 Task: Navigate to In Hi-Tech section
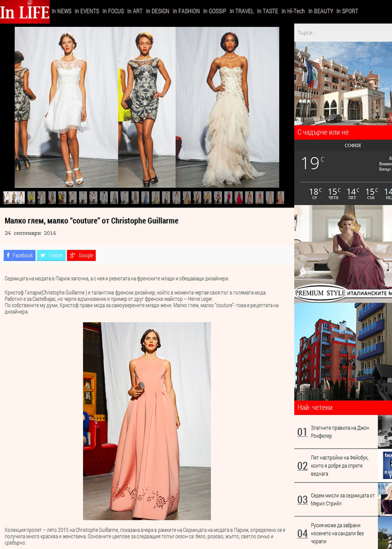293,11
